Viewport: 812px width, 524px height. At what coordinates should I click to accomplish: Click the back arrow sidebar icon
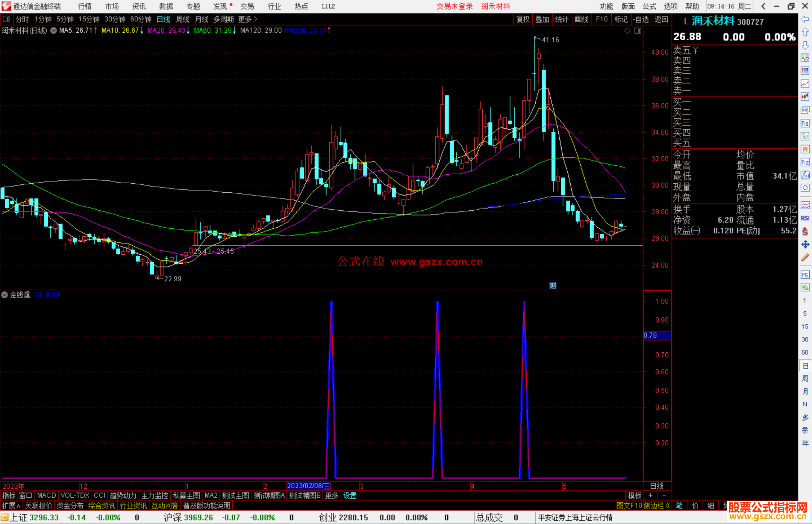(x=805, y=19)
